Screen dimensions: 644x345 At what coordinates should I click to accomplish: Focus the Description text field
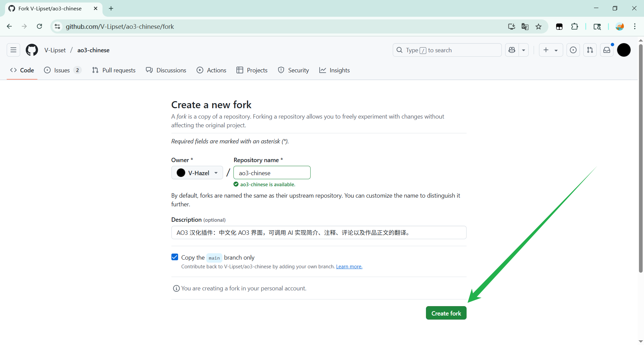(x=319, y=233)
